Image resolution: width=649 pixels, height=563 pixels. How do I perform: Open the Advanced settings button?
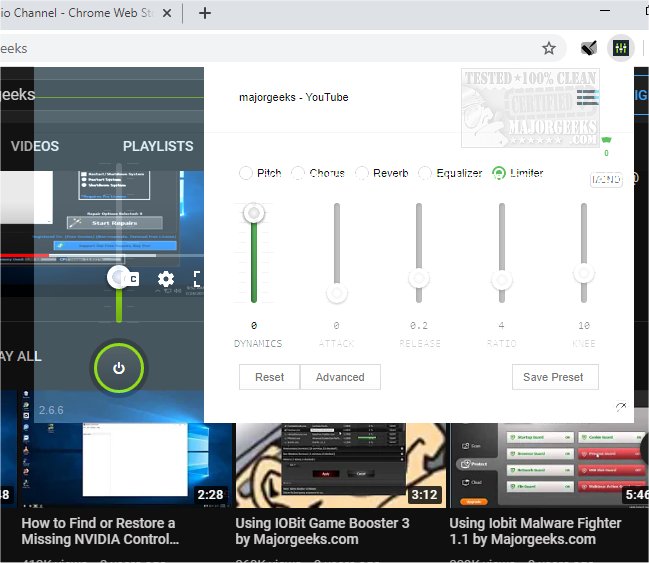(x=340, y=377)
